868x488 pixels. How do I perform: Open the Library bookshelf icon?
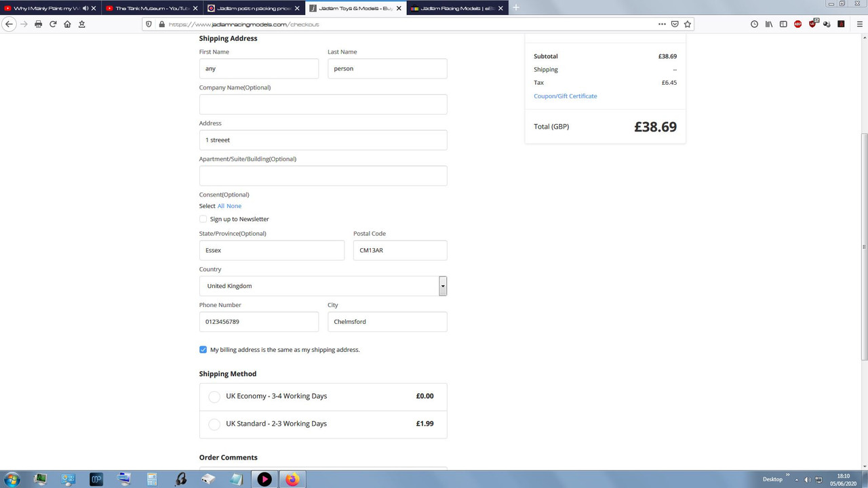click(769, 24)
